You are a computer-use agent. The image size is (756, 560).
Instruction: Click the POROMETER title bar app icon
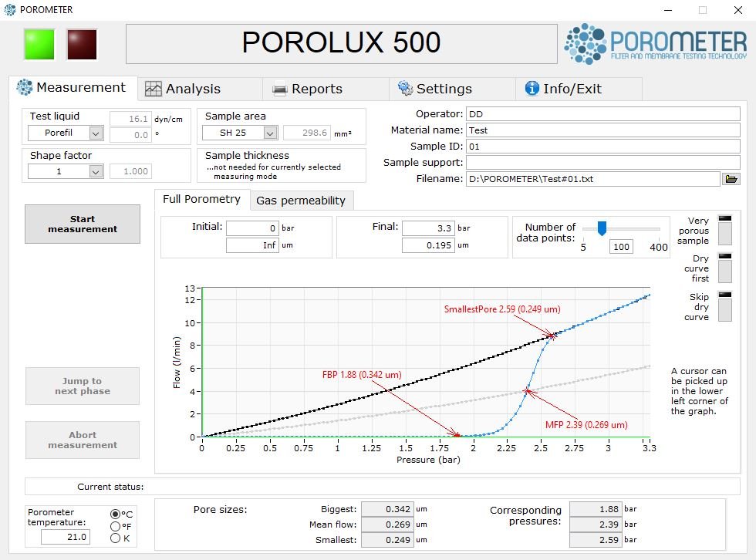point(9,9)
